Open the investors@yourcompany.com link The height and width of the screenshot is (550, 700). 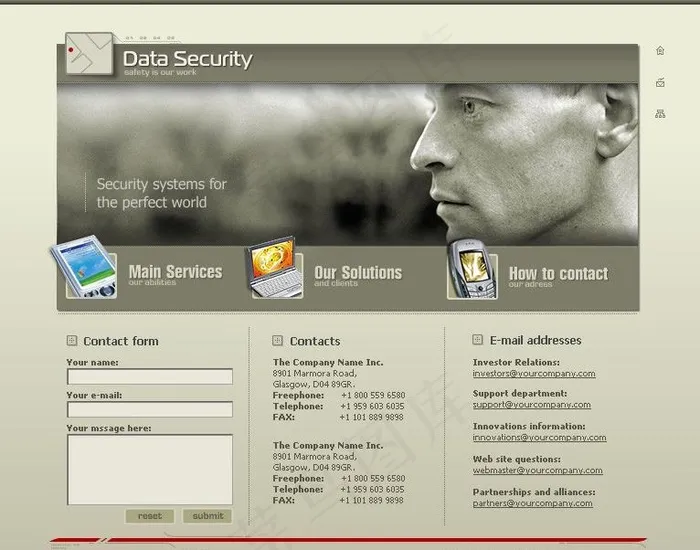pos(533,374)
